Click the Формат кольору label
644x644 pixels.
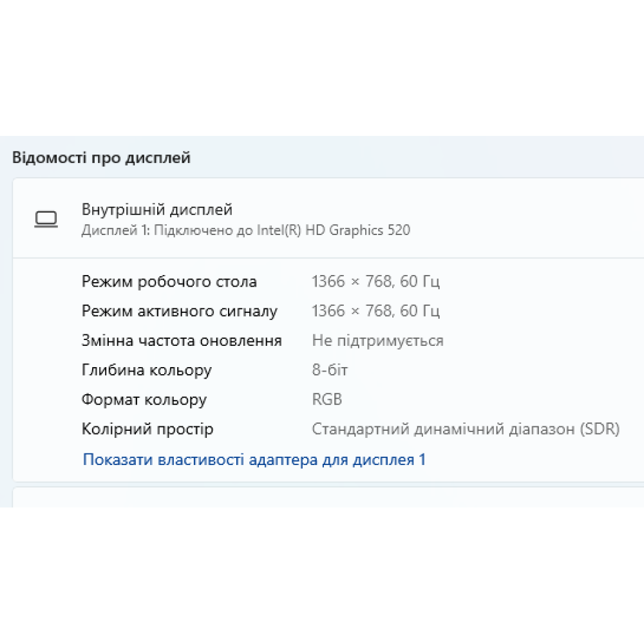[144, 399]
